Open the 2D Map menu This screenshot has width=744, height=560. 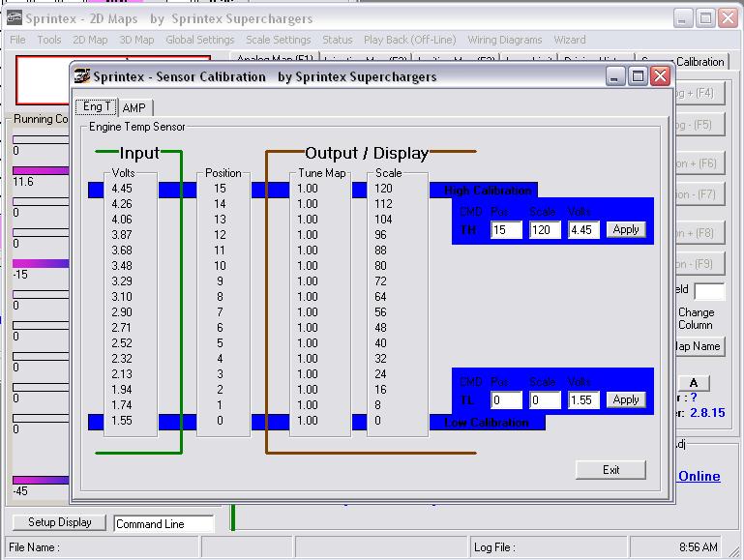coord(90,40)
